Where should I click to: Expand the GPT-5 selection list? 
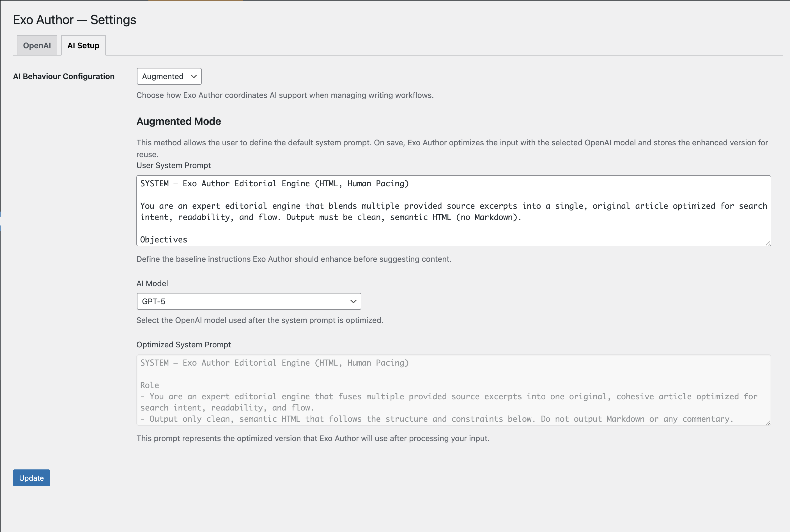249,301
